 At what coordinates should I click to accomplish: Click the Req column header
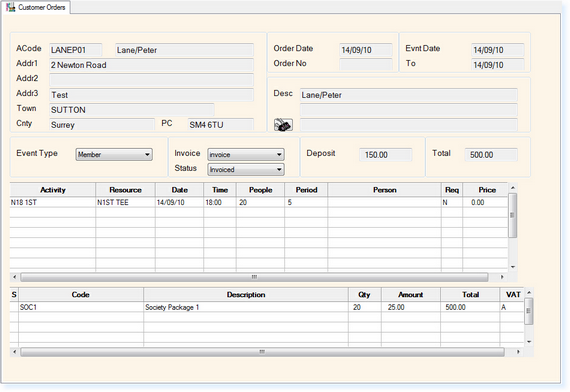(x=452, y=190)
